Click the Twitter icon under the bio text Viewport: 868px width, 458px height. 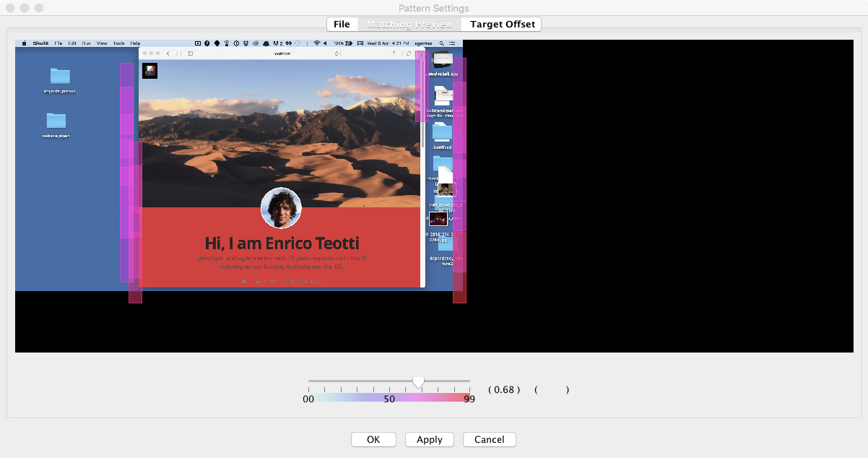pos(245,281)
